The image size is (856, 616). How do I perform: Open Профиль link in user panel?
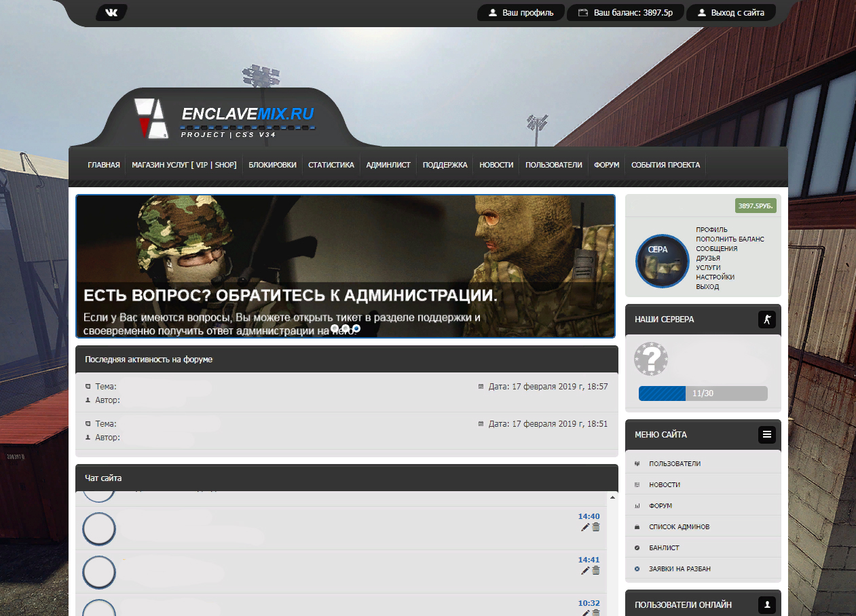[x=711, y=230]
